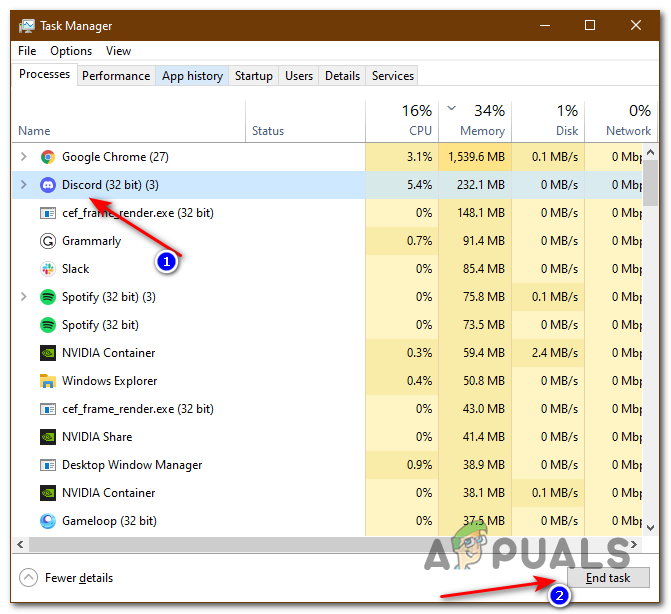
Task: Click the Desktop Window Manager icon
Action: coord(48,465)
